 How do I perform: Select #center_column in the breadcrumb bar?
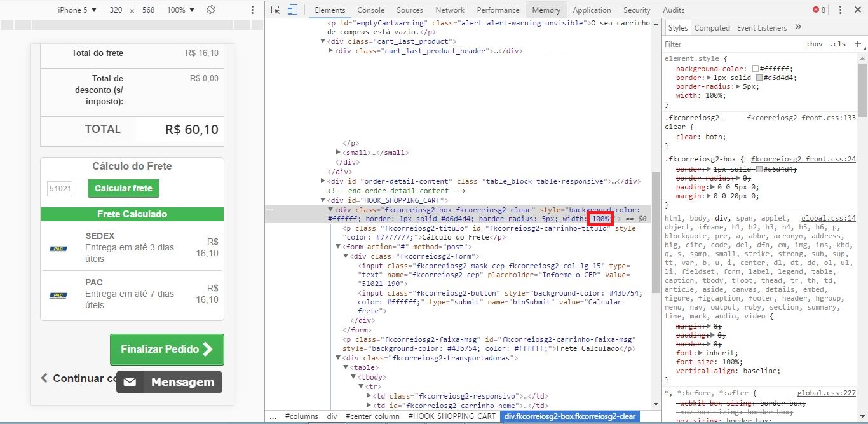pos(372,416)
